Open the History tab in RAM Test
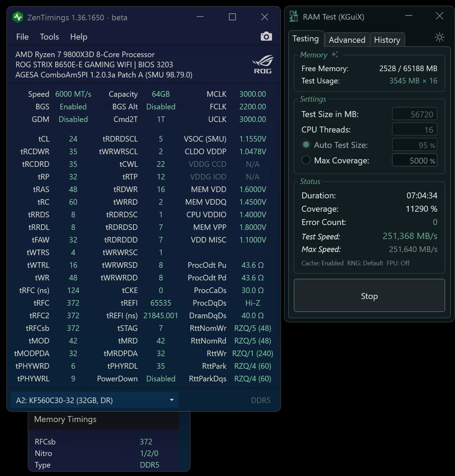Viewport: 455px width, 476px height. pos(387,40)
